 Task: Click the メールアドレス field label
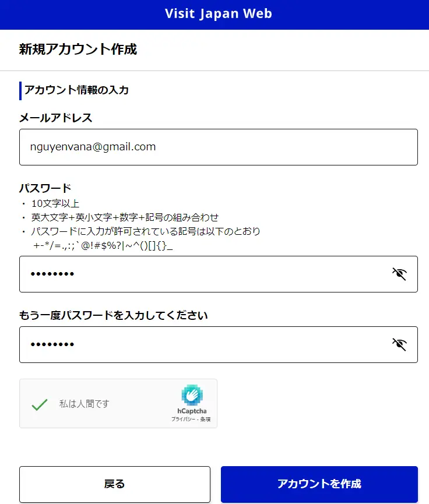coord(56,118)
